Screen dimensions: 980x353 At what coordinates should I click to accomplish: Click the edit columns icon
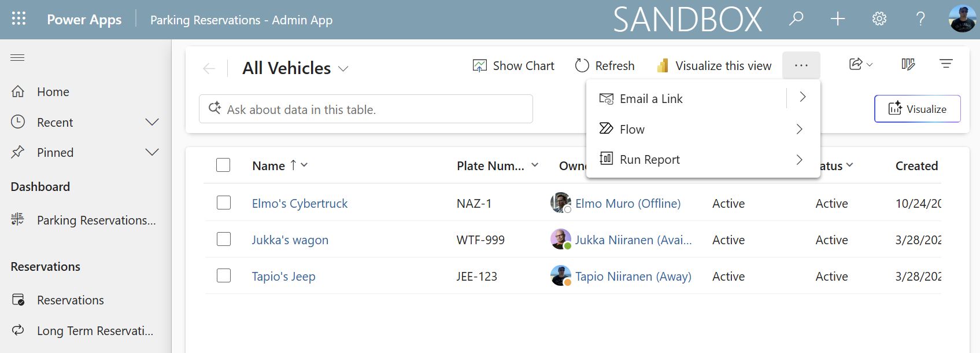(x=908, y=64)
